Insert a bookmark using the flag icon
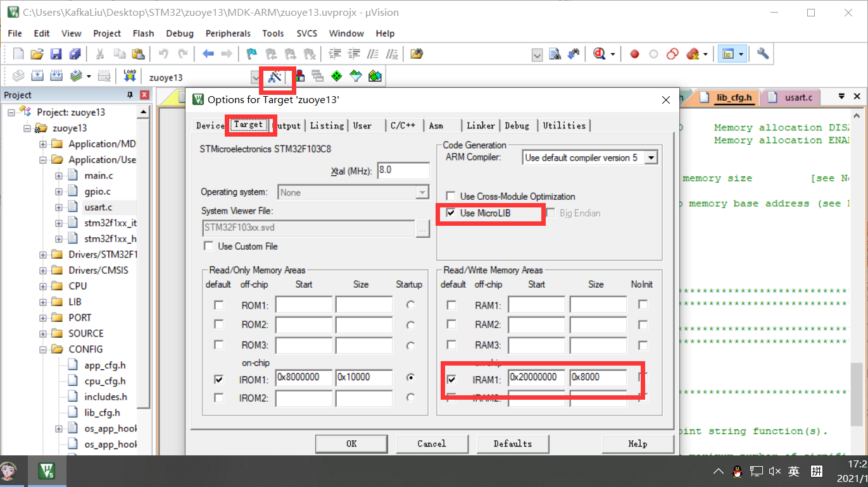 click(x=252, y=54)
